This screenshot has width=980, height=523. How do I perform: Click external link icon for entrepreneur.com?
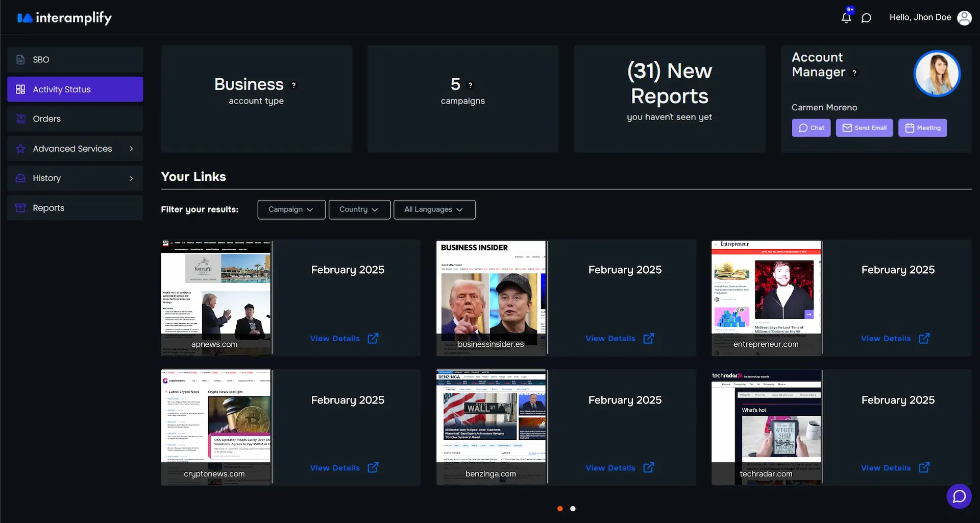[924, 338]
